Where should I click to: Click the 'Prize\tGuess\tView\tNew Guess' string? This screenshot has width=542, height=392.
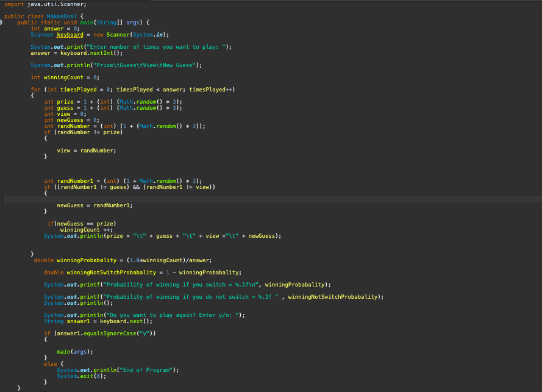[x=144, y=65]
